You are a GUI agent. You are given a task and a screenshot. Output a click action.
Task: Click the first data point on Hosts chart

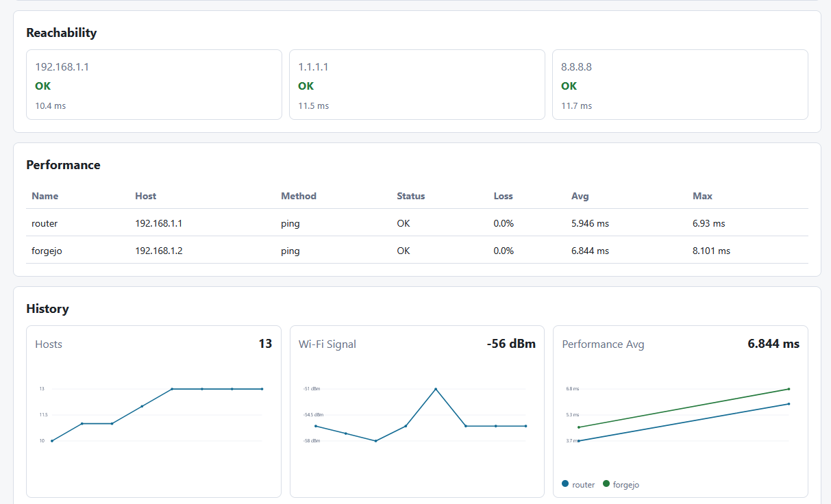click(52, 441)
